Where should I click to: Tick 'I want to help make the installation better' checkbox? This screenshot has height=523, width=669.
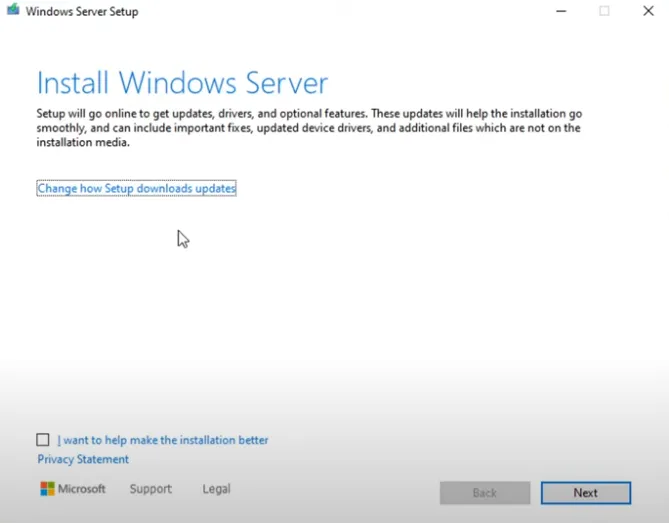pyautogui.click(x=43, y=439)
